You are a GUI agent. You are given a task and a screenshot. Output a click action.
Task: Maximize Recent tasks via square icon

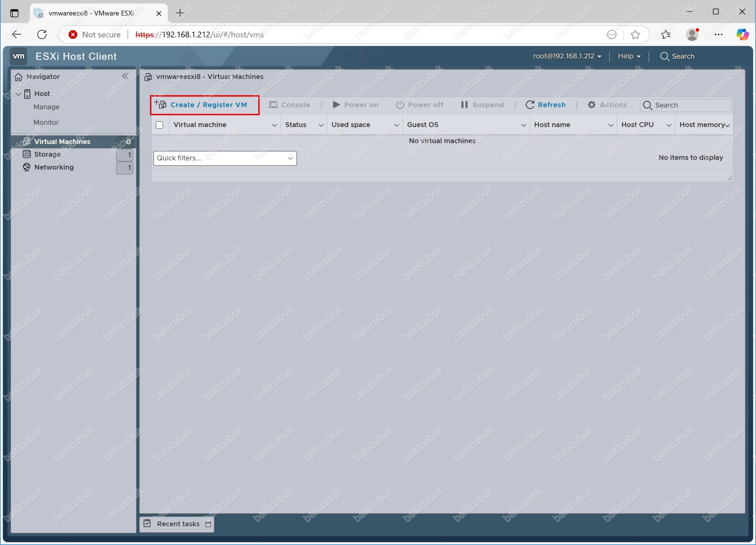click(x=208, y=524)
